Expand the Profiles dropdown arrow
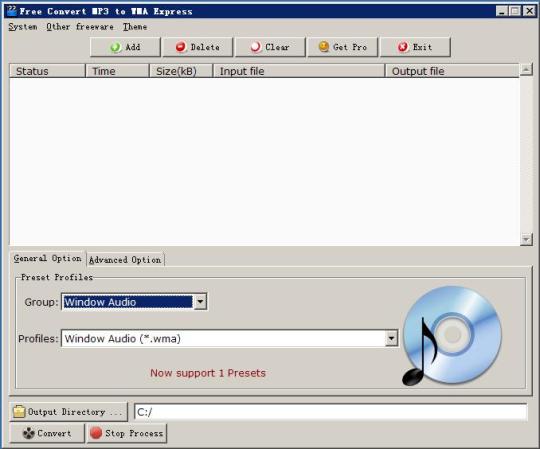 click(x=391, y=338)
